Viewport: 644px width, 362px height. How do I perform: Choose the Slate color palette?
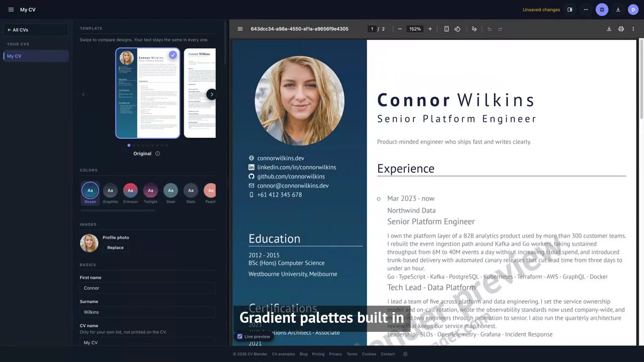[x=191, y=193]
